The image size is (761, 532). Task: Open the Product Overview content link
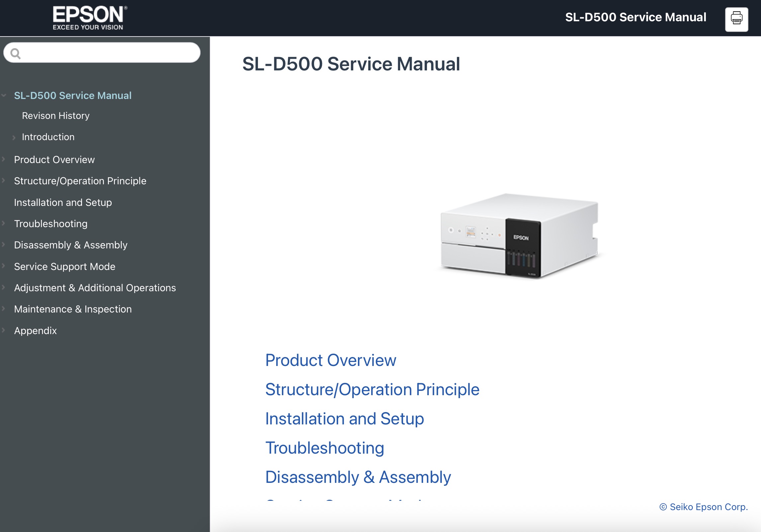coord(330,360)
